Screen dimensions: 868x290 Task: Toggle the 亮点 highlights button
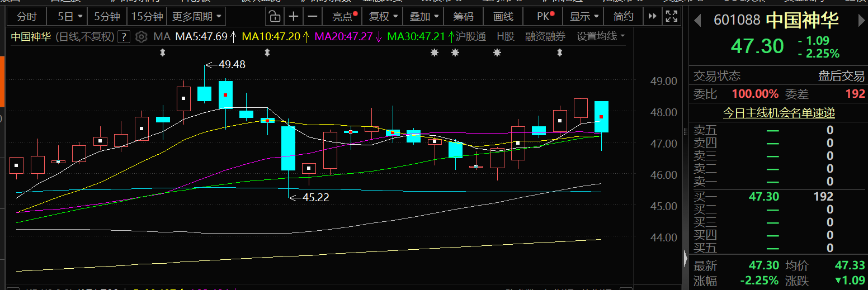343,17
